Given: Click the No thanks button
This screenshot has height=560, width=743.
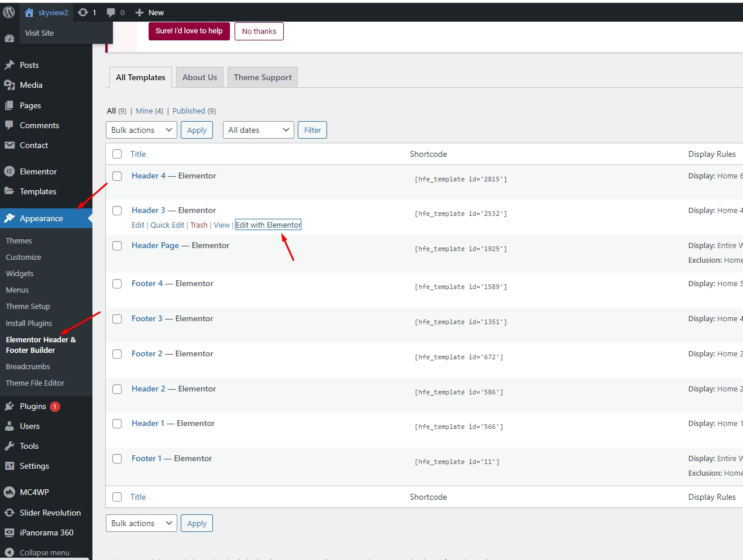Looking at the screenshot, I should (x=259, y=32).
